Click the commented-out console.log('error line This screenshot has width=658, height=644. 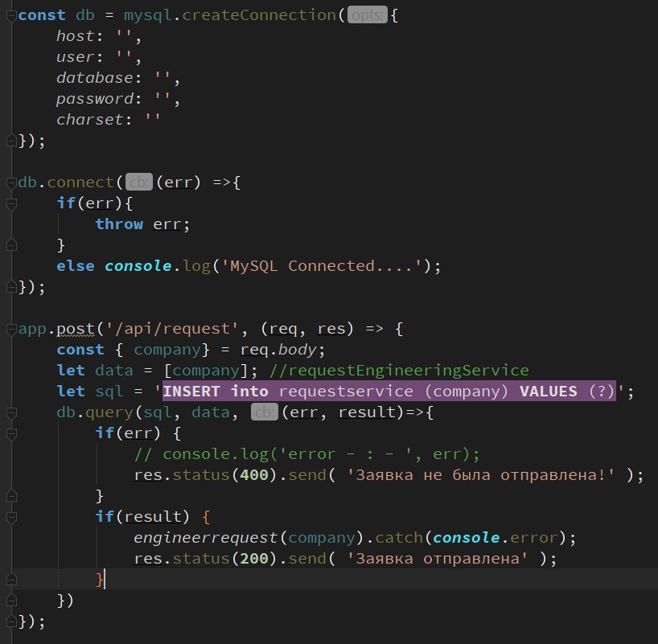tap(306, 454)
